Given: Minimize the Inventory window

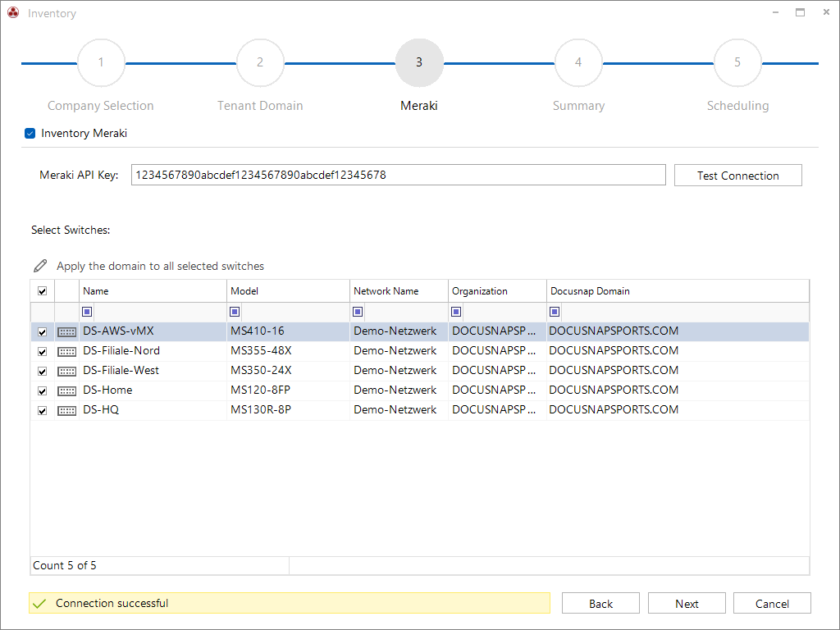Looking at the screenshot, I should 775,12.
